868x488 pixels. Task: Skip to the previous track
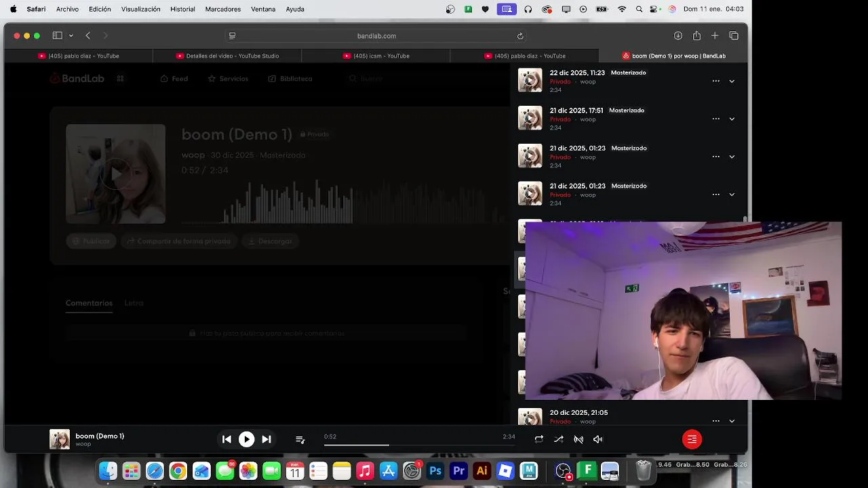click(x=226, y=439)
